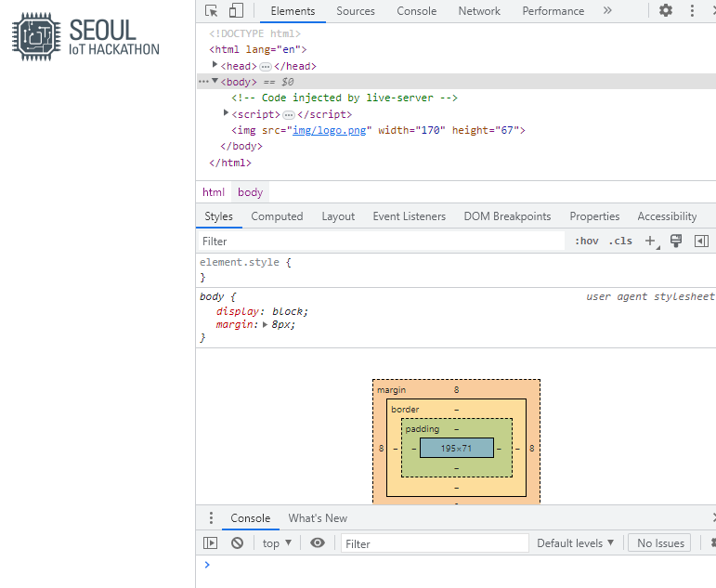The image size is (716, 588).
Task: Open the Properties pane tab
Action: (x=594, y=216)
